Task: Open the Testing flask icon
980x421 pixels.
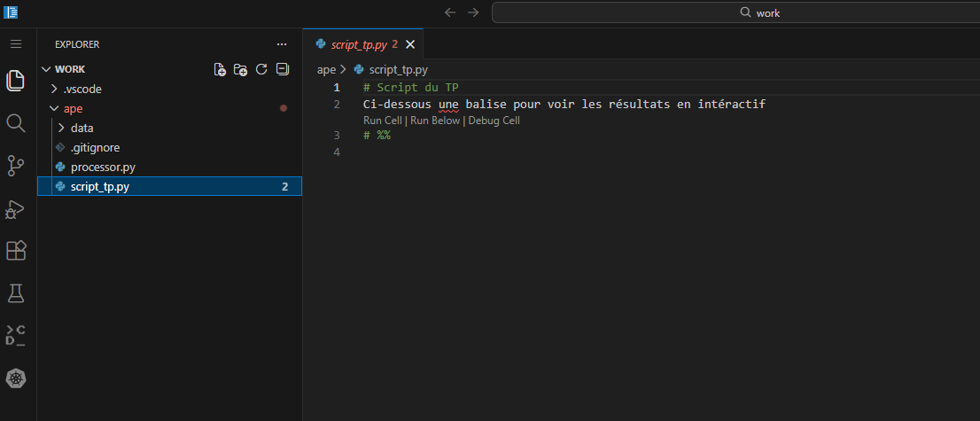Action: (x=16, y=292)
